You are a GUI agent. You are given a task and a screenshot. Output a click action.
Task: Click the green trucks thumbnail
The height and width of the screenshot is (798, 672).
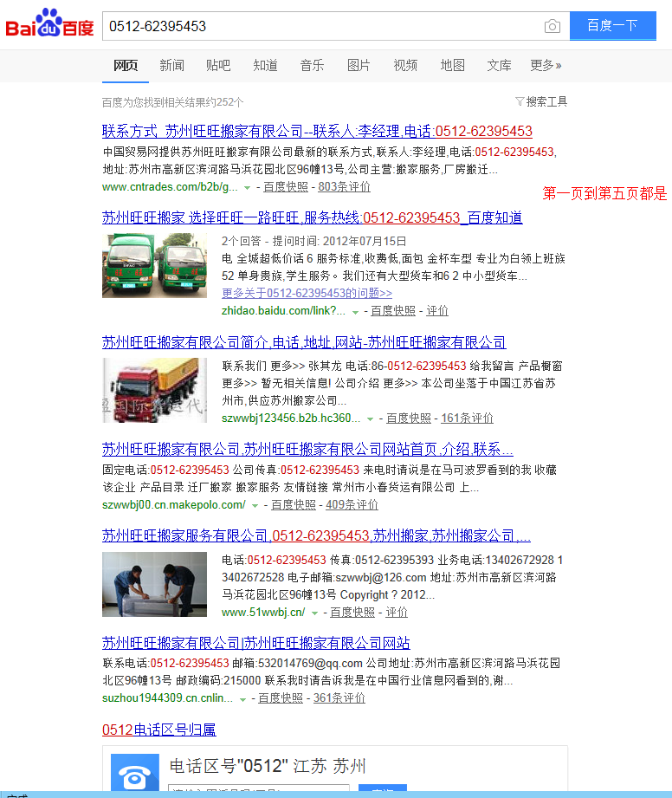[155, 266]
